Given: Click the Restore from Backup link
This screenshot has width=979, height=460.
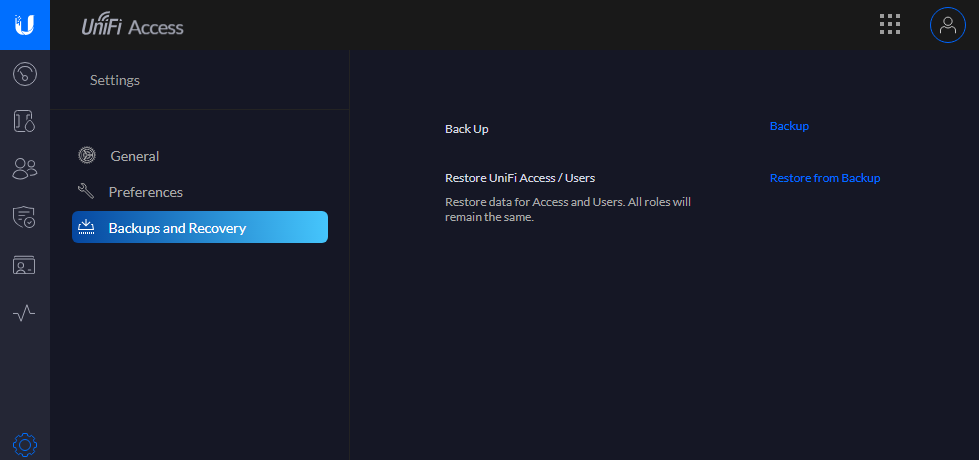Looking at the screenshot, I should [x=825, y=178].
